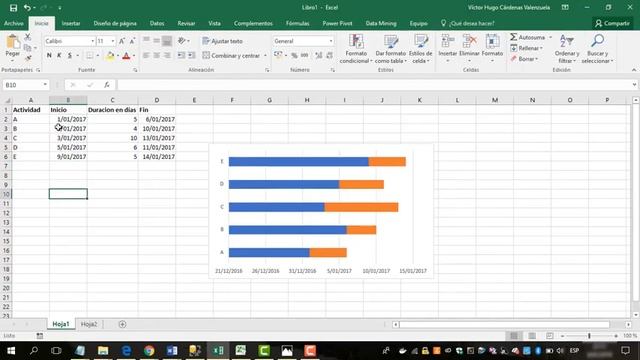The width and height of the screenshot is (640, 360).
Task: Toggle align right in ribbon
Action: coord(167,56)
